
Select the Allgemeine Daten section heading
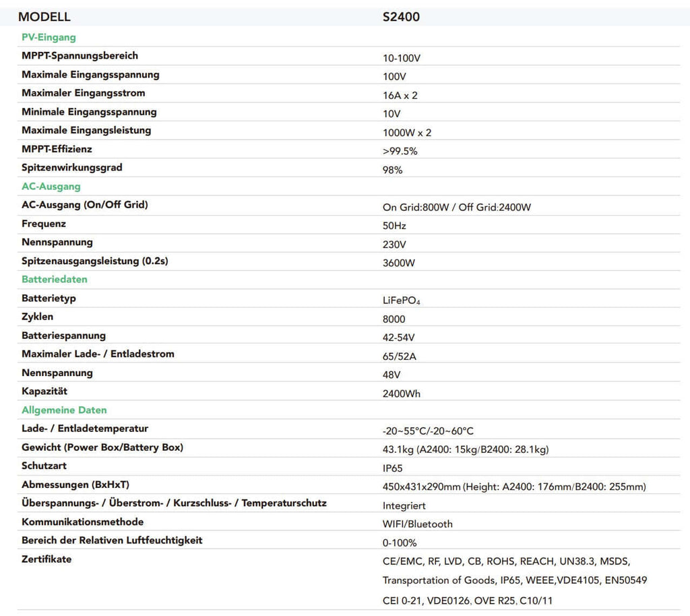(x=64, y=410)
